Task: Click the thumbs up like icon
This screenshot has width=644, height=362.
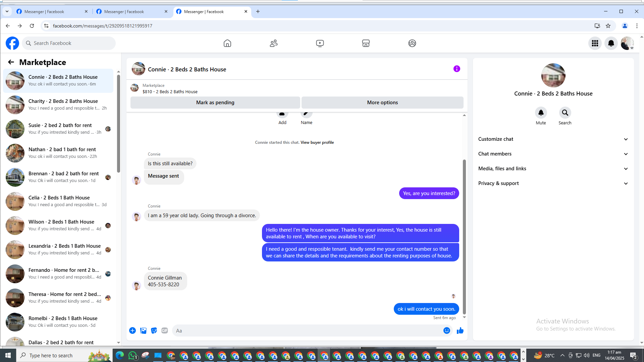Action: pos(460,330)
